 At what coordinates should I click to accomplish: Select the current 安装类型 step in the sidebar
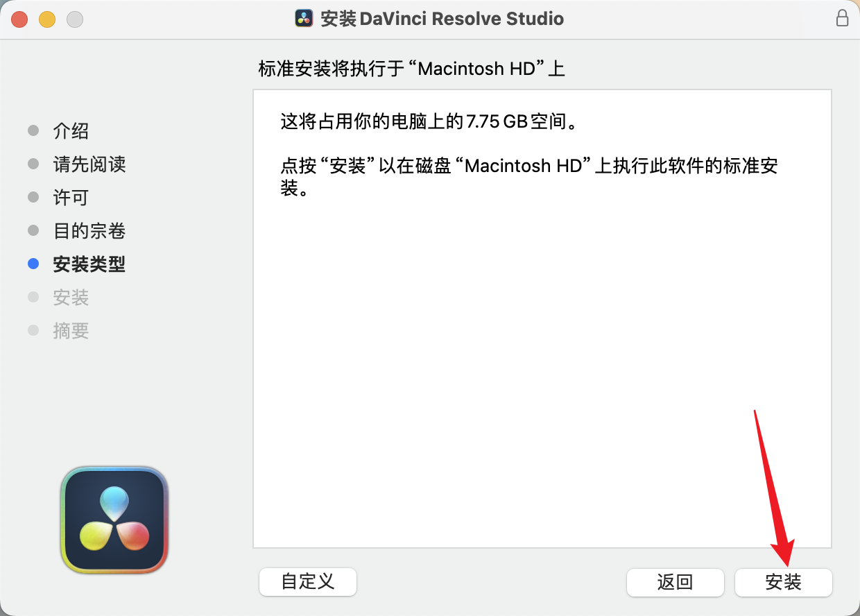click(89, 264)
